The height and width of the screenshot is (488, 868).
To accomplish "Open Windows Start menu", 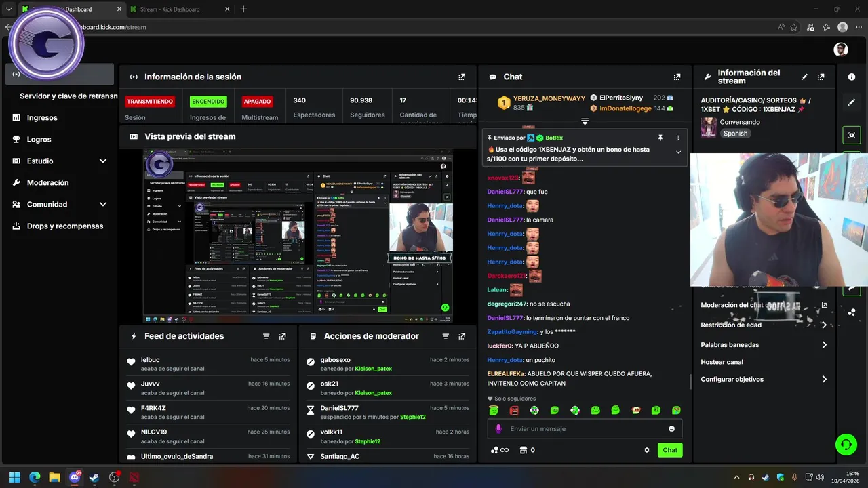I will tap(15, 477).
